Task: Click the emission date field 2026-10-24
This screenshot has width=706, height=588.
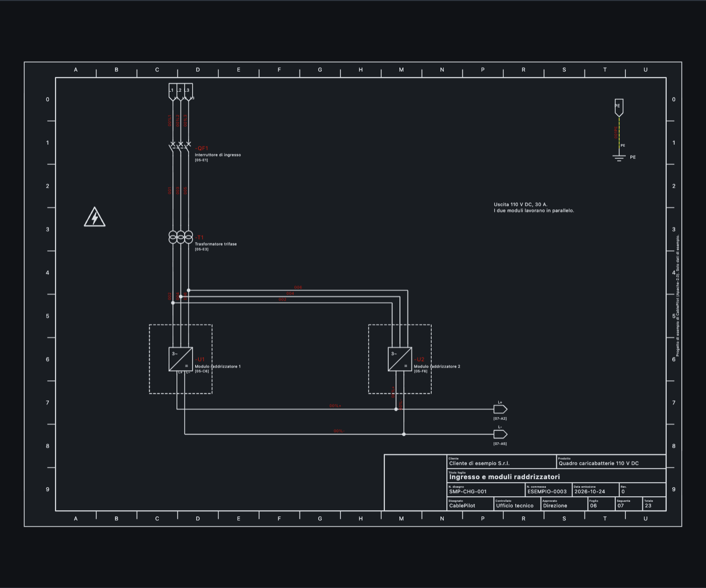Action: point(590,491)
